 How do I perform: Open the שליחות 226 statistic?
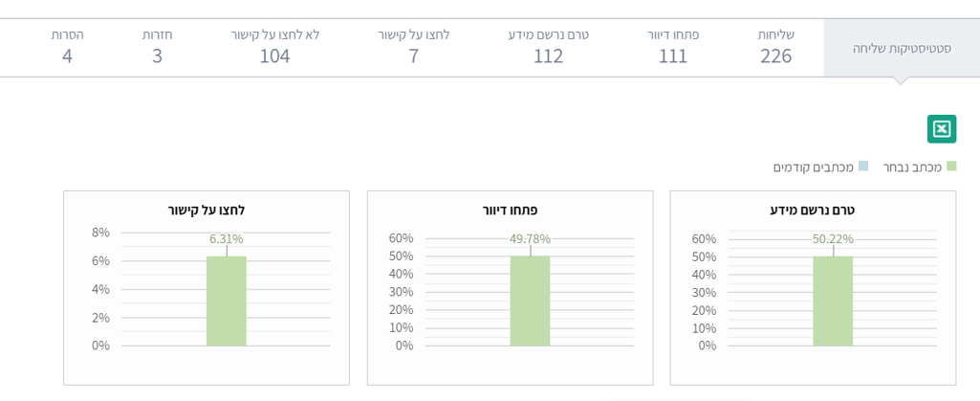coord(775,47)
